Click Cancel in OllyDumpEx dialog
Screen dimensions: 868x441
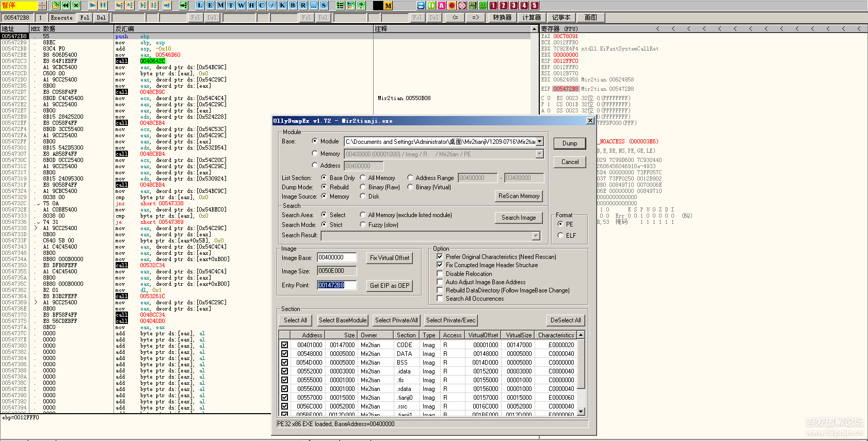[570, 162]
